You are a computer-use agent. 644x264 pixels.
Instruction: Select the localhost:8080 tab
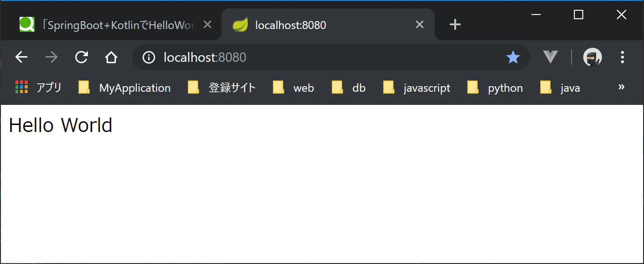tap(328, 25)
